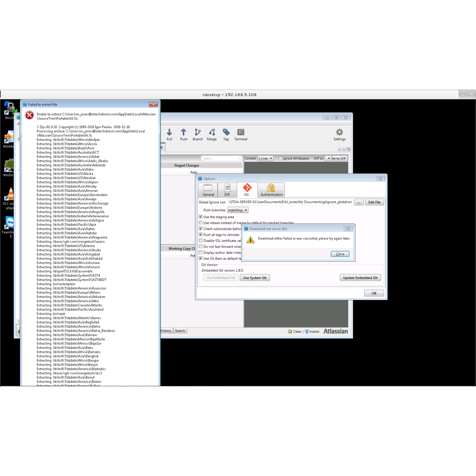Tick the Ignore Whitespace checkbox
Viewport: 476px width, 476px height.
tap(280, 158)
